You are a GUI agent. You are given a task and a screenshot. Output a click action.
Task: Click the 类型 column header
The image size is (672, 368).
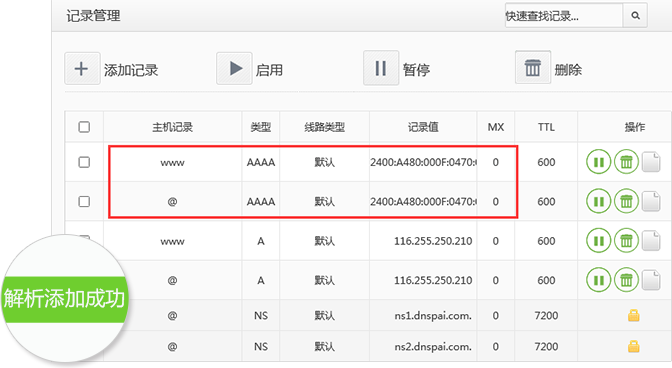click(261, 127)
